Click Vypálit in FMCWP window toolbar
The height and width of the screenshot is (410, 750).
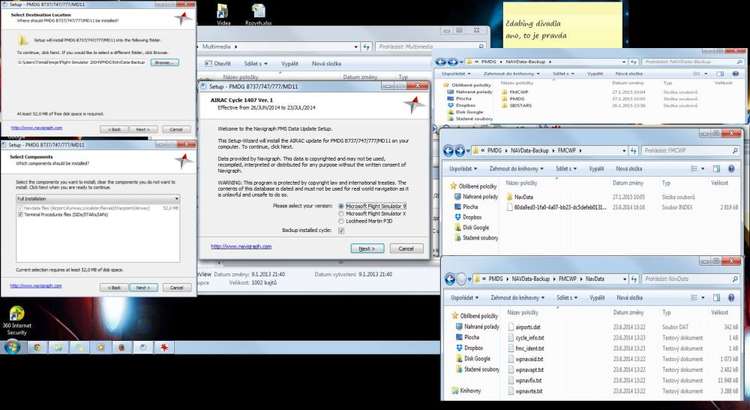click(596, 169)
